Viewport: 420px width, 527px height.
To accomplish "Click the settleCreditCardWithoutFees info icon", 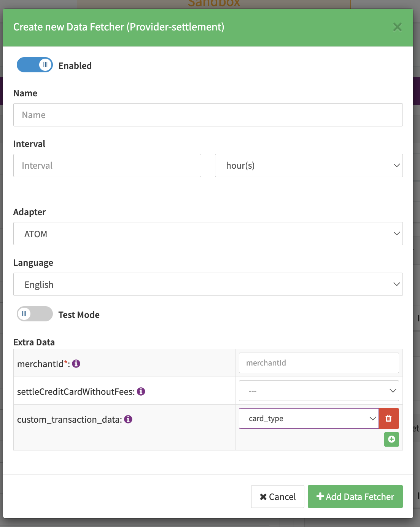I will tap(141, 391).
